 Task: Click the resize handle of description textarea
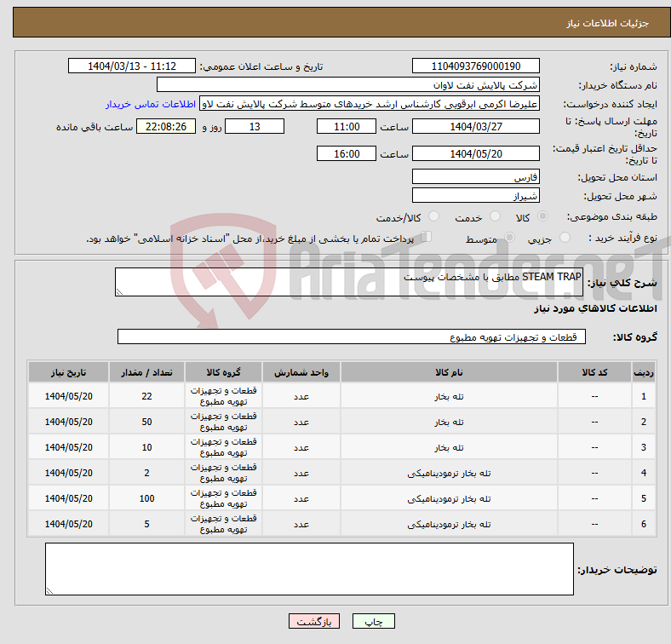119,291
